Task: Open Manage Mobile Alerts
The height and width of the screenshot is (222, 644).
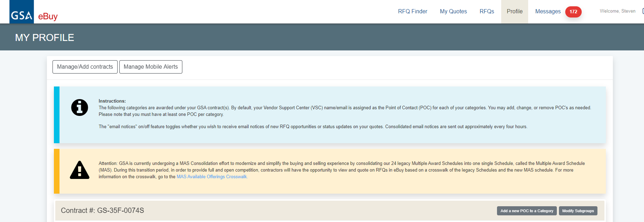Action: click(x=151, y=67)
